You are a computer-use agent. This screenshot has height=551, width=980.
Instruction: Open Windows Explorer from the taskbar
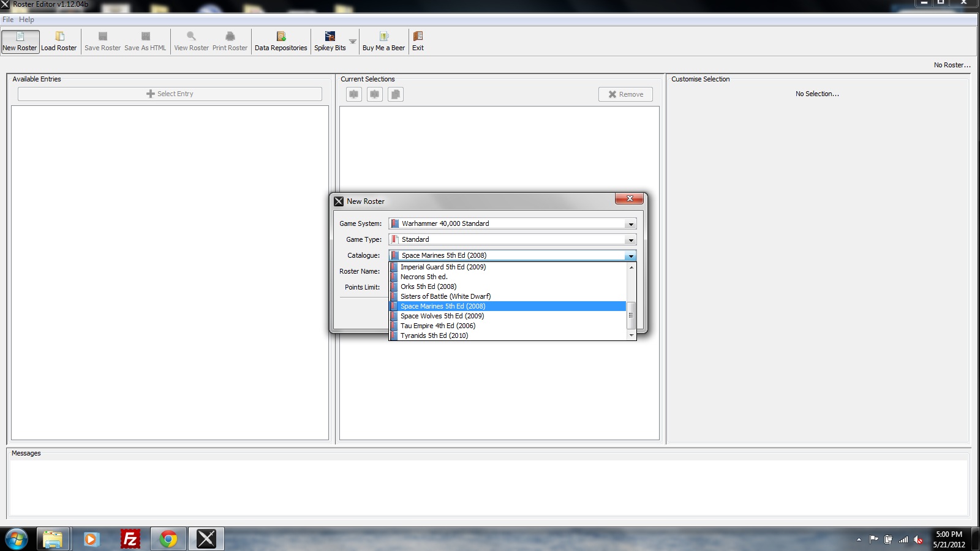pos(53,539)
